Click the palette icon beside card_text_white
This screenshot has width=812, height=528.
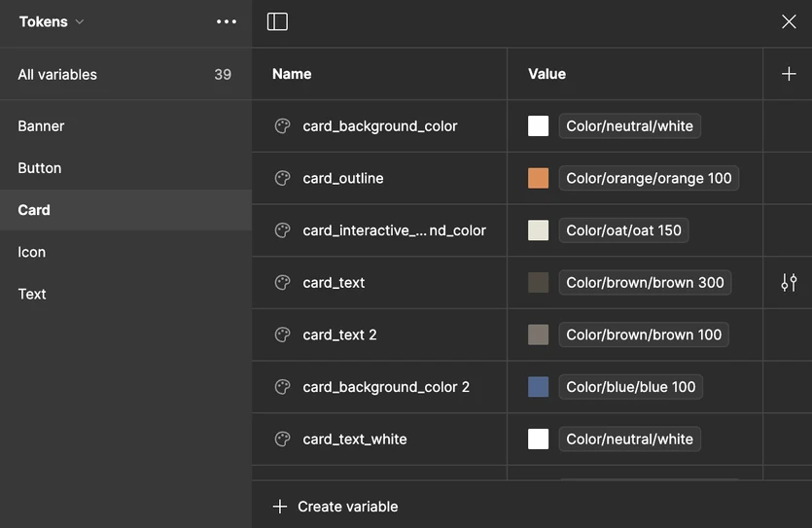(x=283, y=440)
